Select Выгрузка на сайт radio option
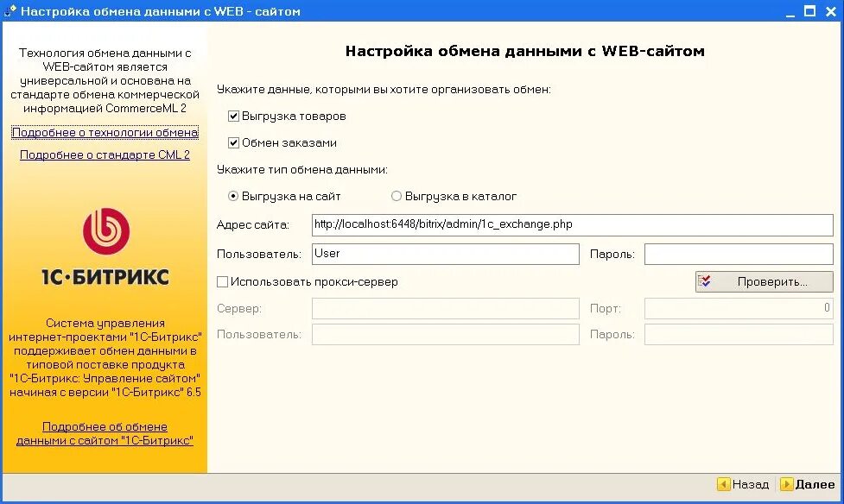This screenshot has width=844, height=504. pos(233,196)
